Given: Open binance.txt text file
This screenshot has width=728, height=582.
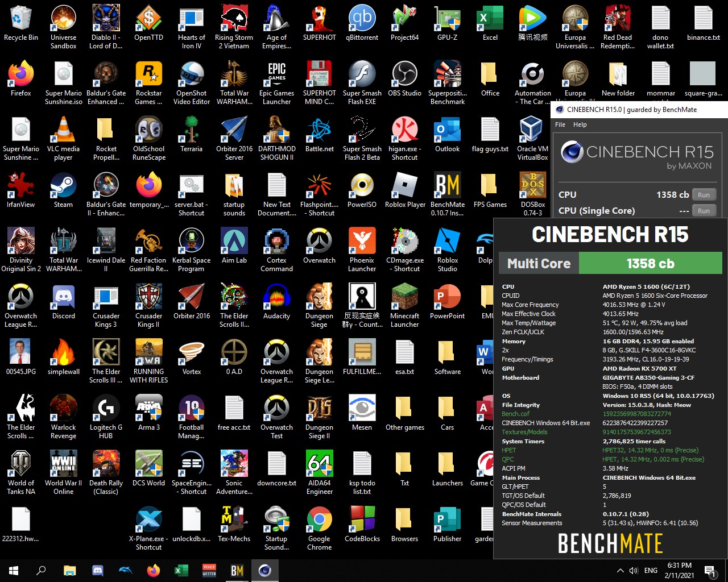Looking at the screenshot, I should click(704, 24).
